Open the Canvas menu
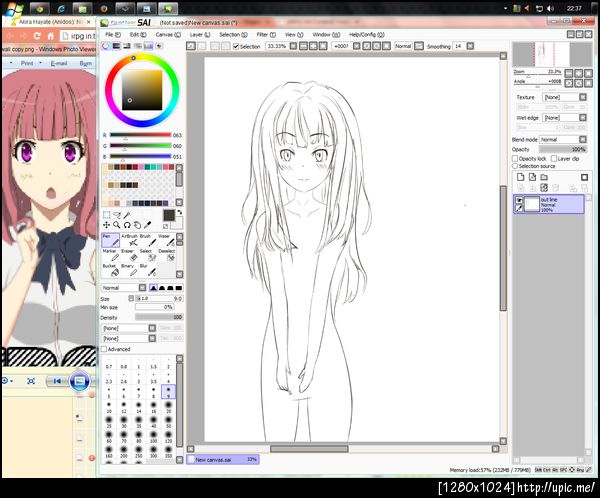 tap(168, 34)
